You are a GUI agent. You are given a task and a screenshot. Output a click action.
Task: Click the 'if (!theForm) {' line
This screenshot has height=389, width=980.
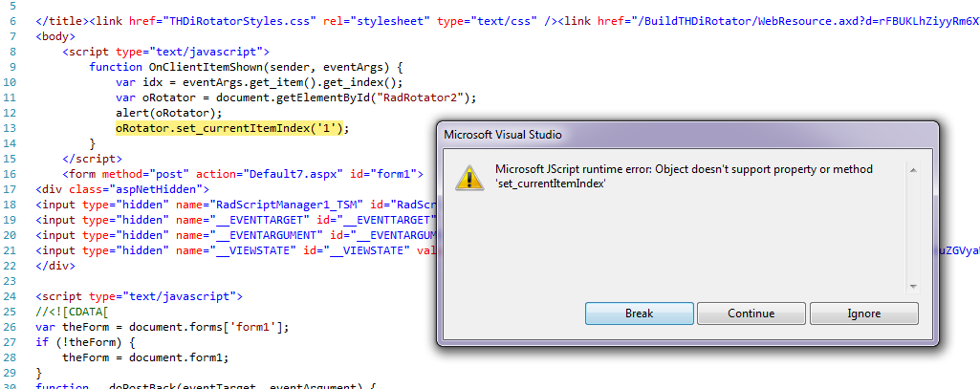[86, 342]
